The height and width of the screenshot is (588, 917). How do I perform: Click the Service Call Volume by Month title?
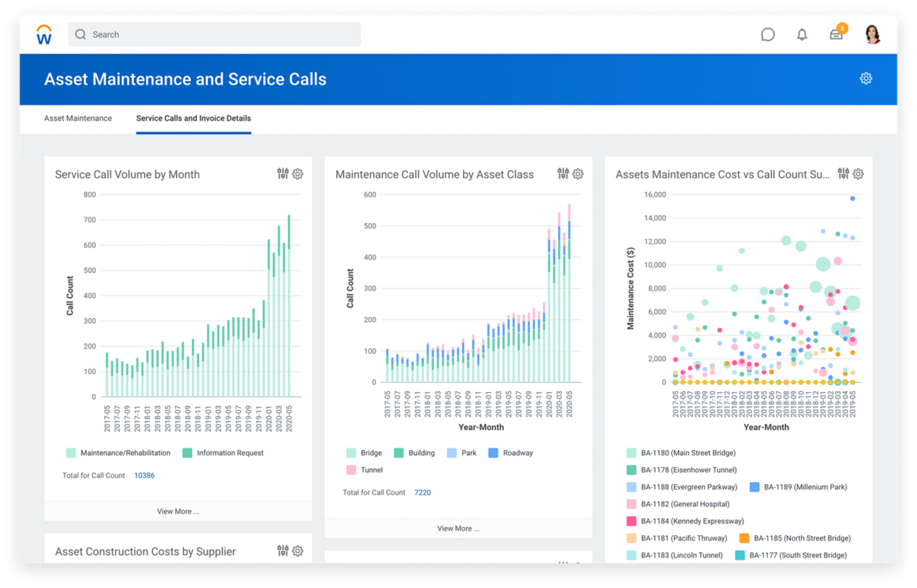pos(127,175)
